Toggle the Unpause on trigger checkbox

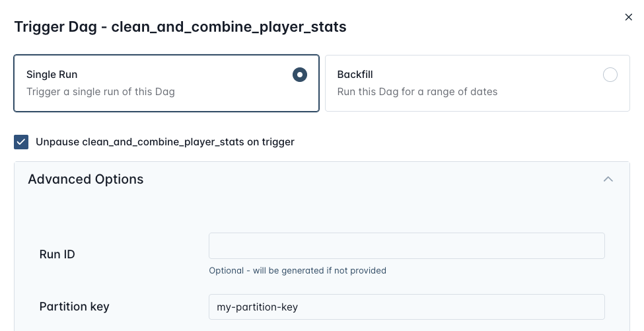[x=22, y=142]
